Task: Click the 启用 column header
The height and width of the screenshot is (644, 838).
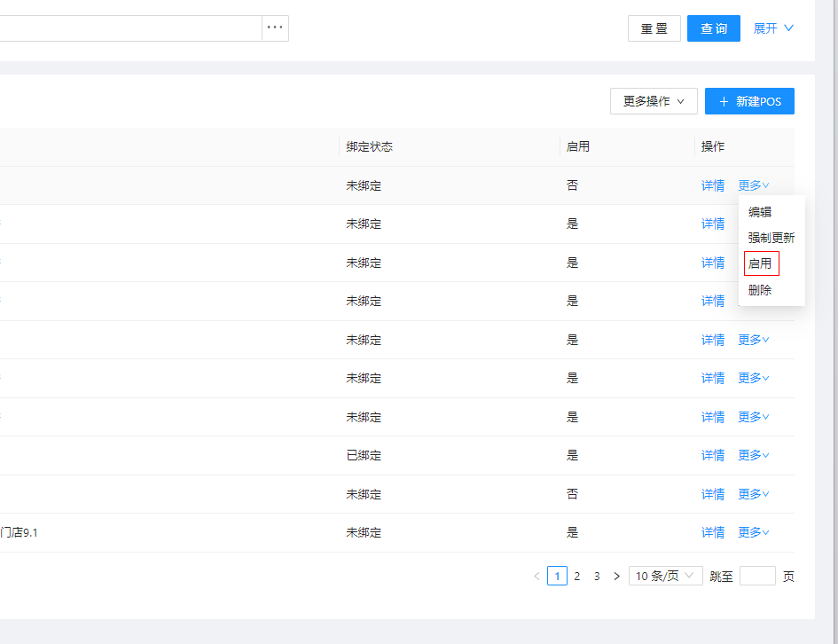Action: tap(577, 146)
